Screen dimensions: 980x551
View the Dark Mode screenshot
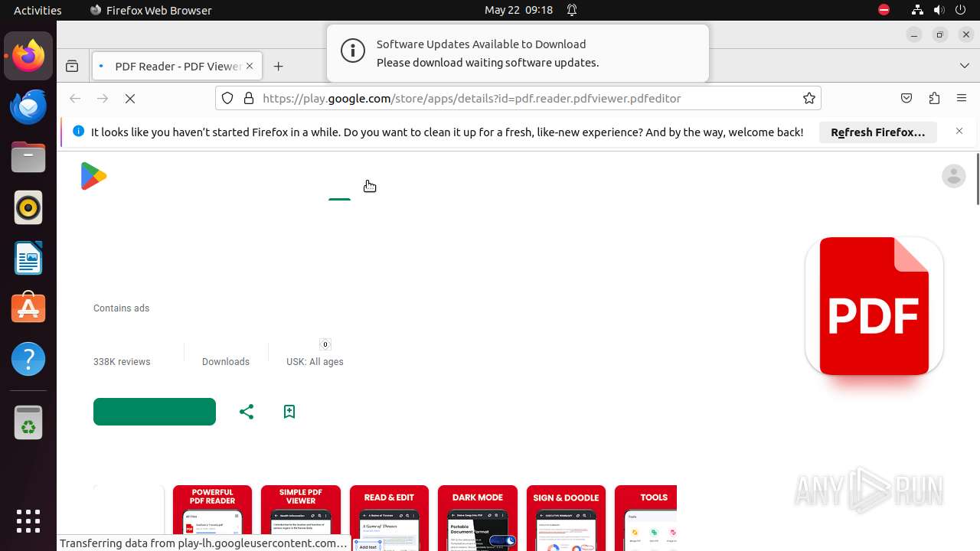pos(478,518)
